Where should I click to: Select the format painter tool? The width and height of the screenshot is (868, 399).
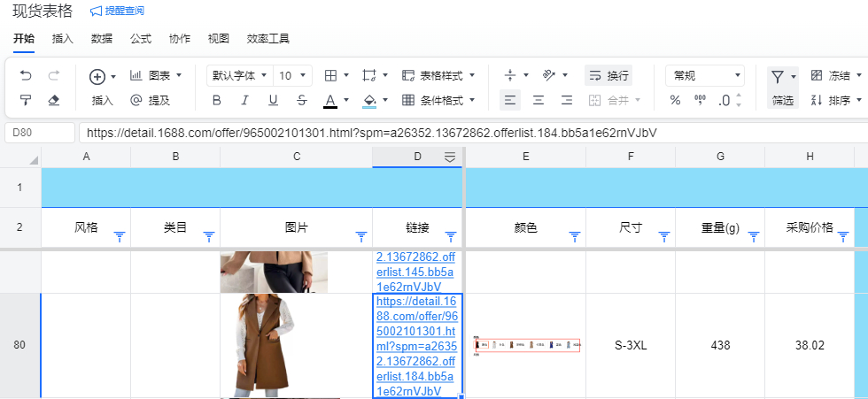click(26, 100)
